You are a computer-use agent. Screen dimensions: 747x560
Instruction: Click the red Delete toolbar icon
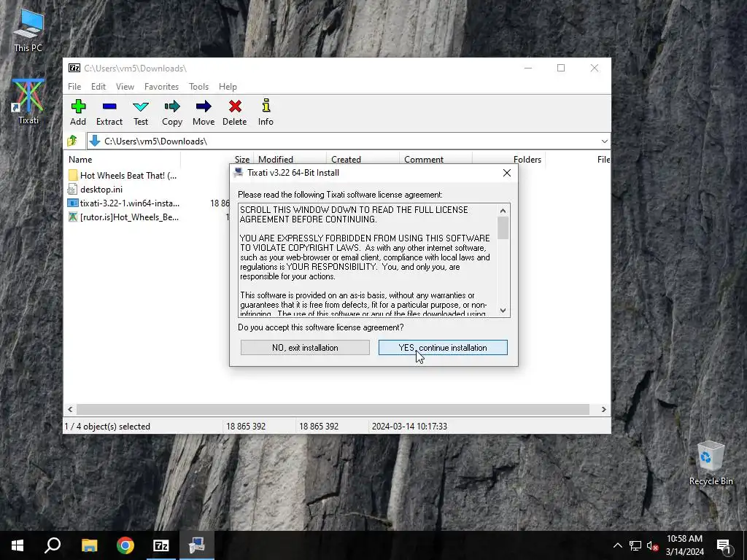[235, 112]
